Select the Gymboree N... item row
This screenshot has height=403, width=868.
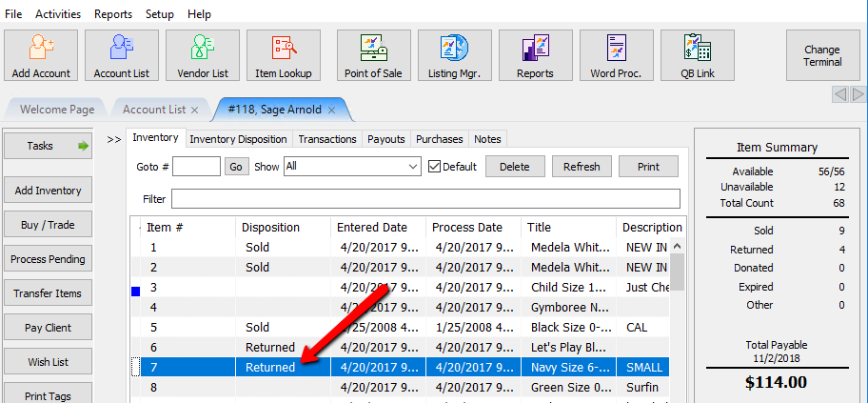400,307
